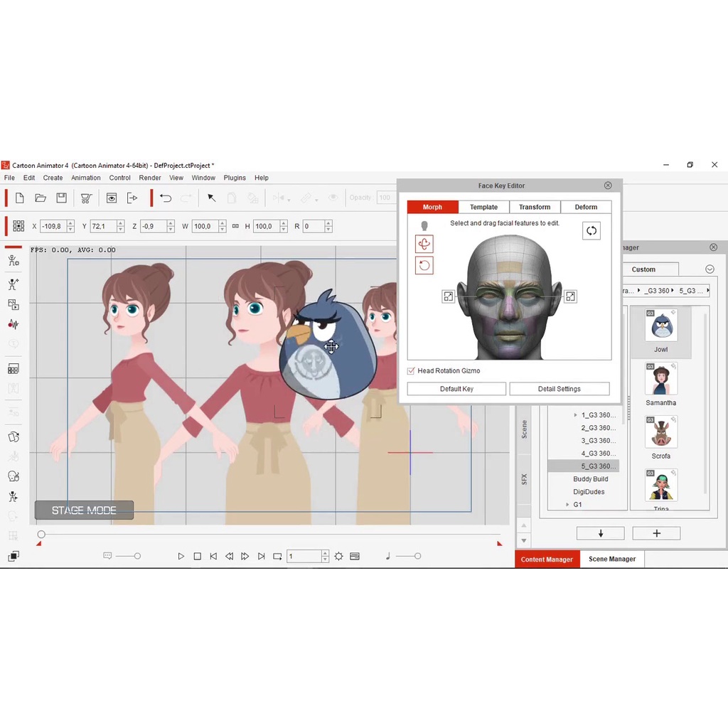Switch to the Transform tab
The width and height of the screenshot is (728, 728).
coord(535,207)
